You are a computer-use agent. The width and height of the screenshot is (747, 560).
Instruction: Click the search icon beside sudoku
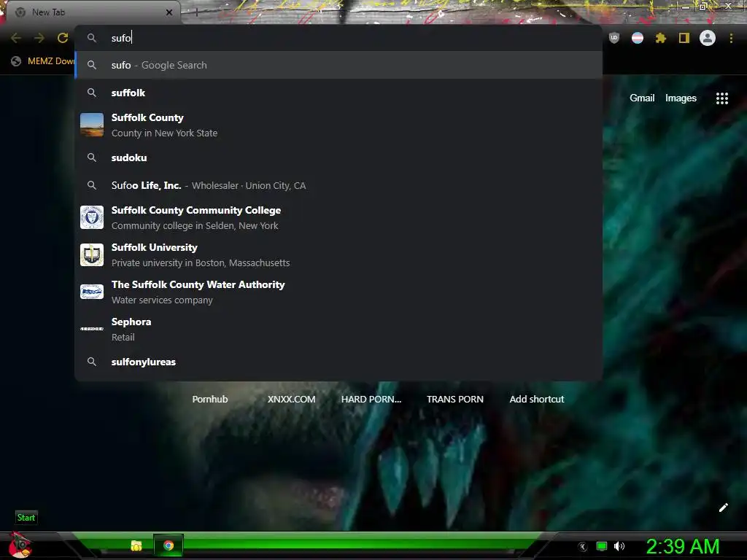coord(92,157)
